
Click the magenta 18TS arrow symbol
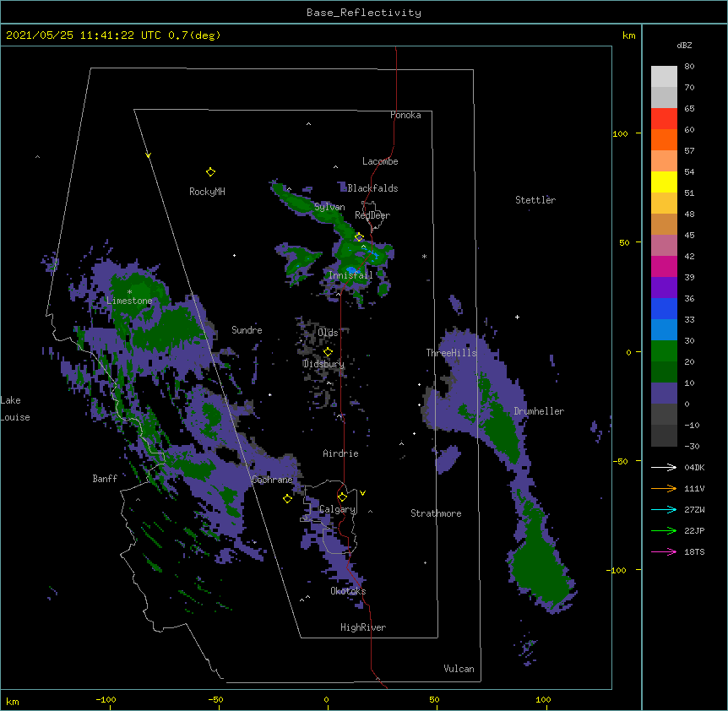664,551
